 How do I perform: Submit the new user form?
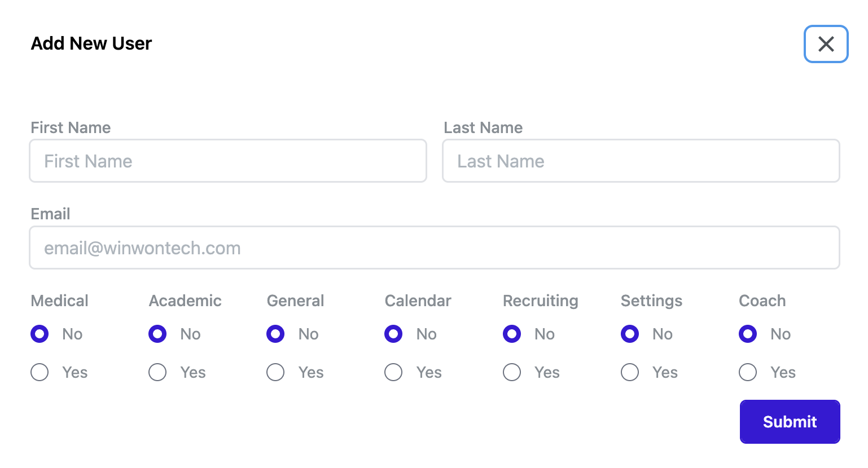(x=790, y=422)
